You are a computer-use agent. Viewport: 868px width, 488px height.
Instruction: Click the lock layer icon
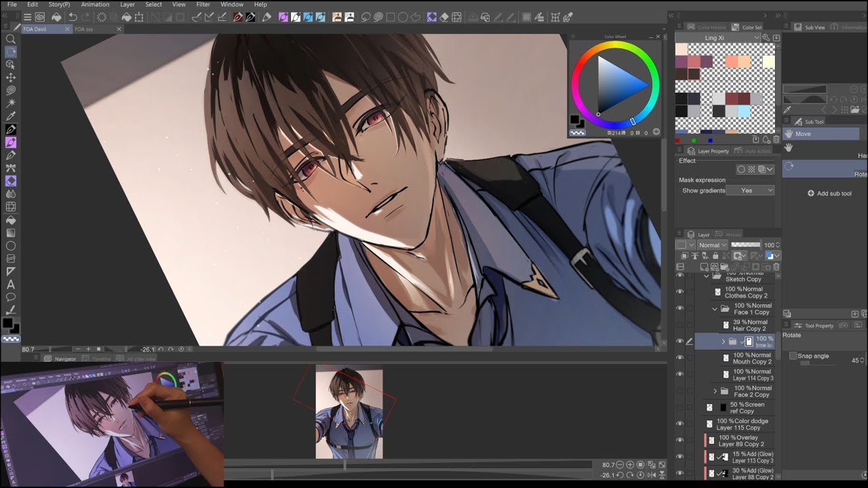coord(715,256)
